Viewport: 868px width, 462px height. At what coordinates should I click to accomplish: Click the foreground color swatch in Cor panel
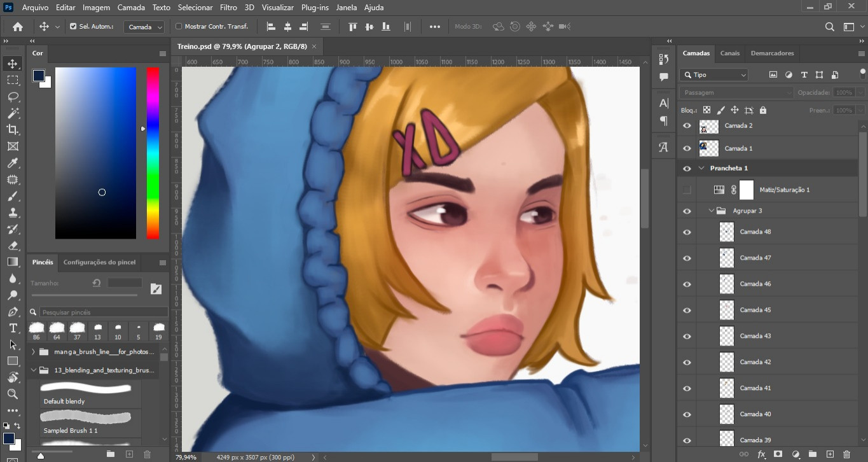click(39, 76)
